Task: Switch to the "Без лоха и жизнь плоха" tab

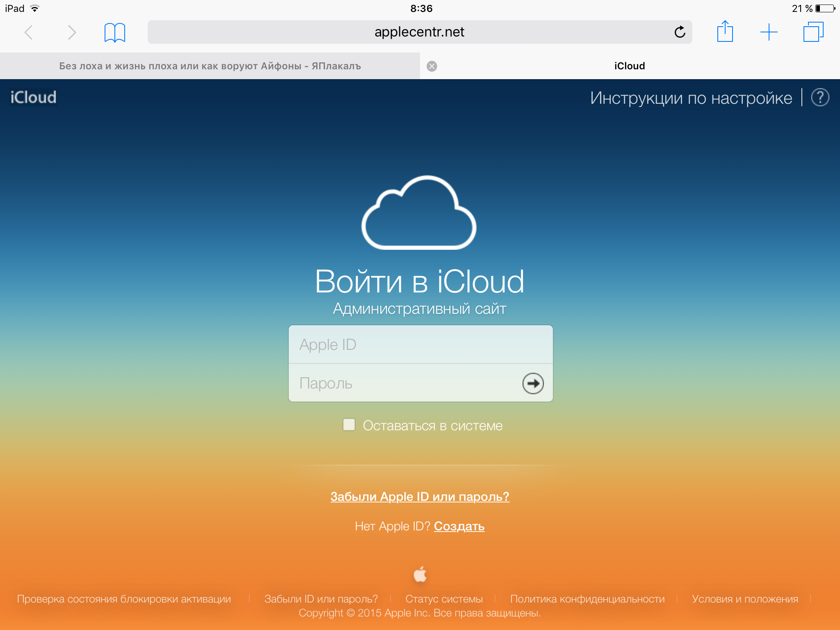Action: (210, 66)
